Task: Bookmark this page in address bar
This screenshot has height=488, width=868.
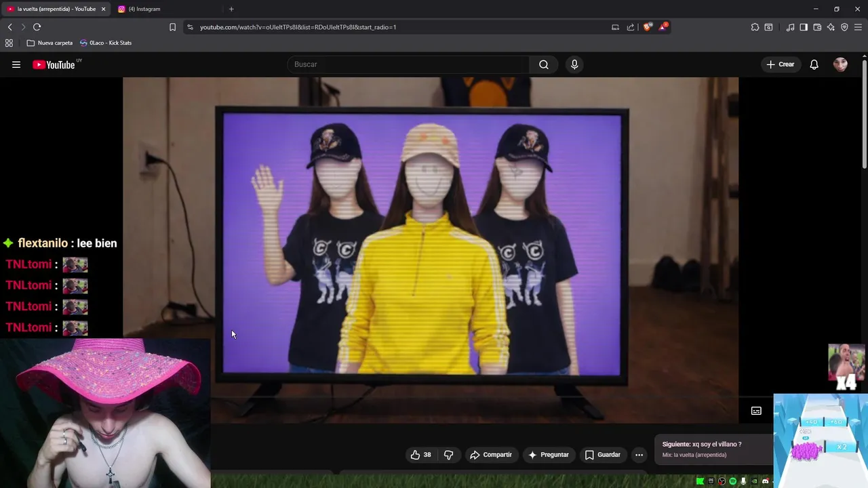Action: point(172,27)
